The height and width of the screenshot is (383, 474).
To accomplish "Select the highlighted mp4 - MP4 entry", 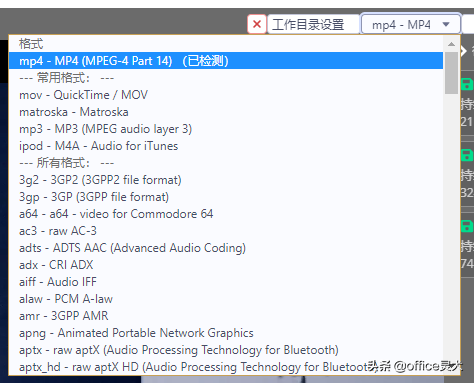I will [x=226, y=61].
